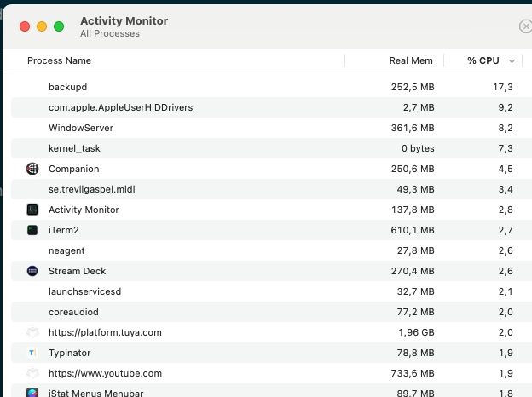Screen dimensions: 532x397
Task: Sort by Process Name column
Action: [59, 60]
